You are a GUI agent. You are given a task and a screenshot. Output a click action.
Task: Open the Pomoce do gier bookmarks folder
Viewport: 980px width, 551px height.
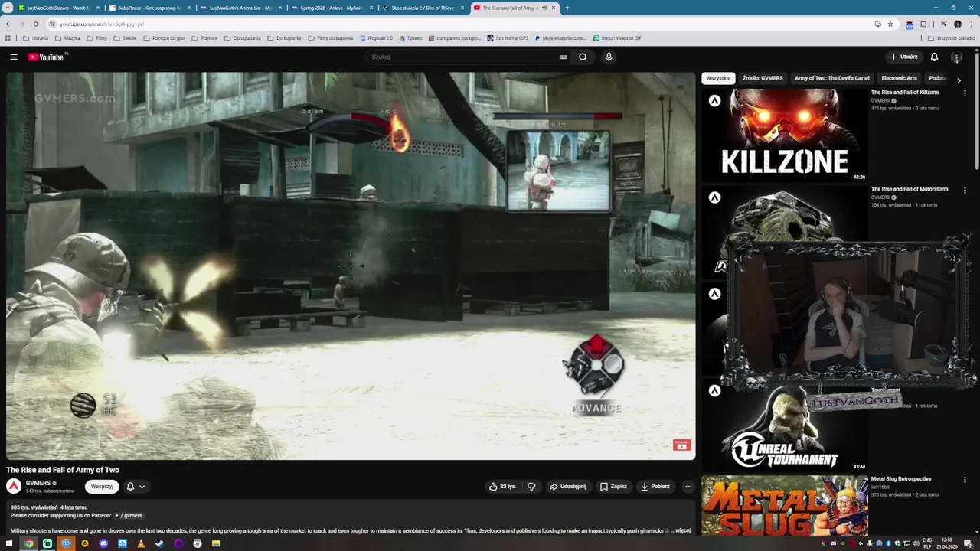point(164,37)
